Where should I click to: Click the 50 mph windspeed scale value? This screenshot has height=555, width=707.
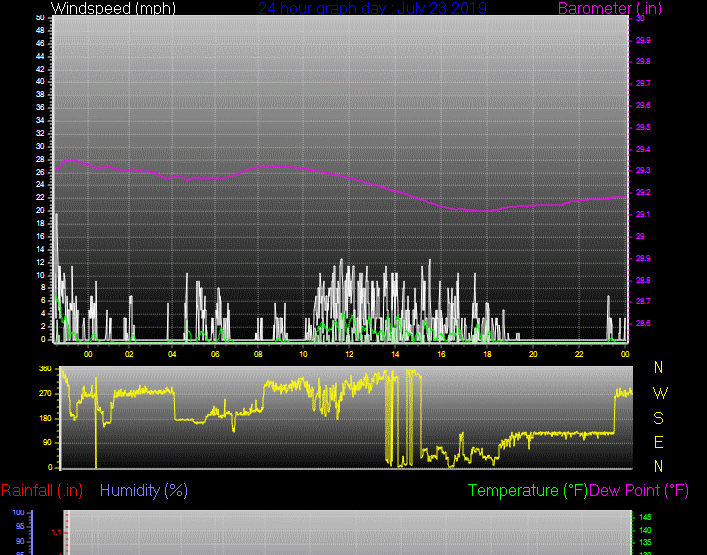click(x=40, y=18)
